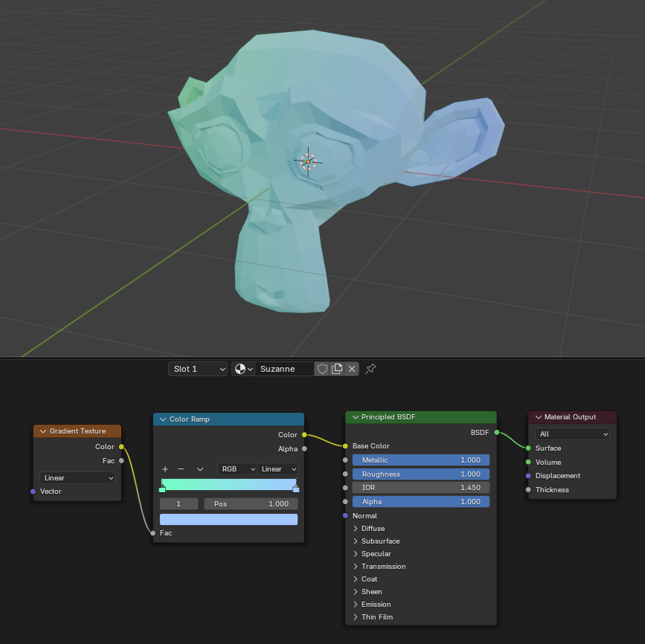Image resolution: width=645 pixels, height=644 pixels.
Task: Open Color Ramp Linear interpolation dropdown
Action: [277, 469]
